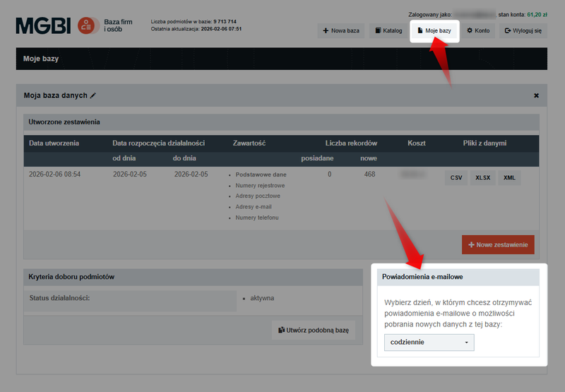Click the plus icon in Nowa baza

[x=326, y=31]
